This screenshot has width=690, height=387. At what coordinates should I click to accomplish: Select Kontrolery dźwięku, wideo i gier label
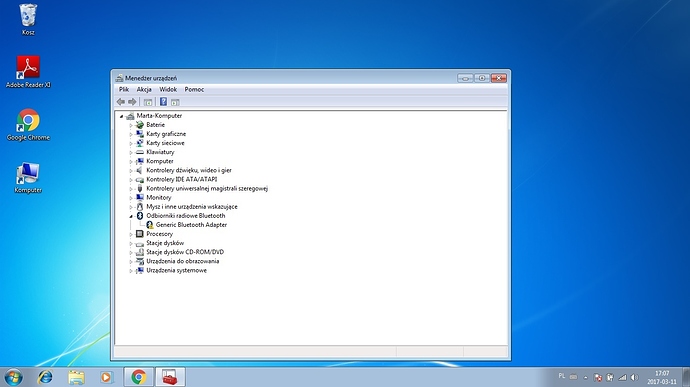click(x=189, y=170)
